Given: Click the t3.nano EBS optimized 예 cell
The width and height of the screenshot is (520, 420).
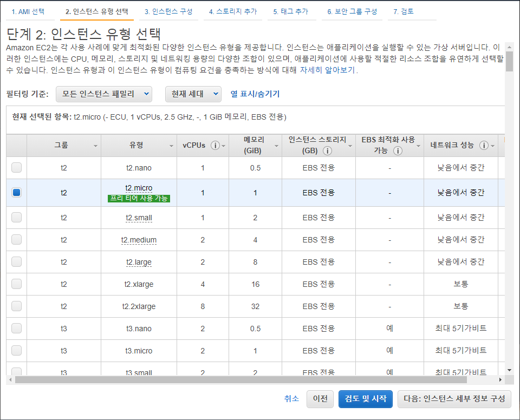Looking at the screenshot, I should click(x=389, y=329).
